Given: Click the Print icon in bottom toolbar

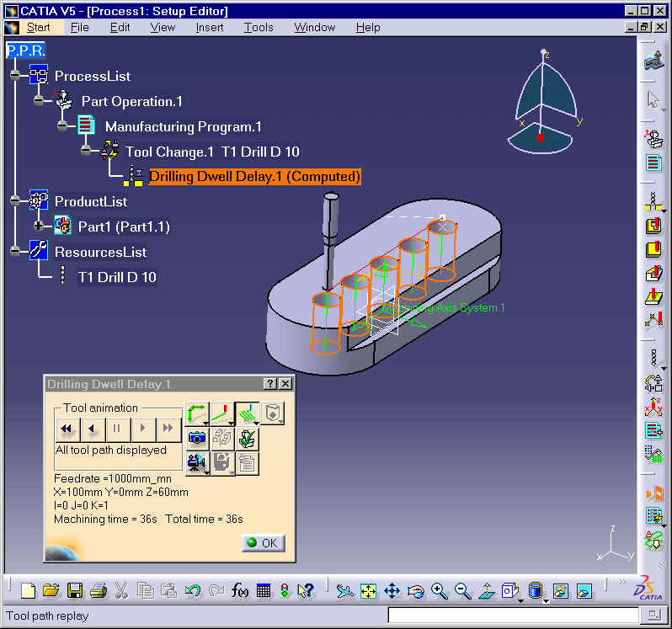Looking at the screenshot, I should click(x=99, y=590).
